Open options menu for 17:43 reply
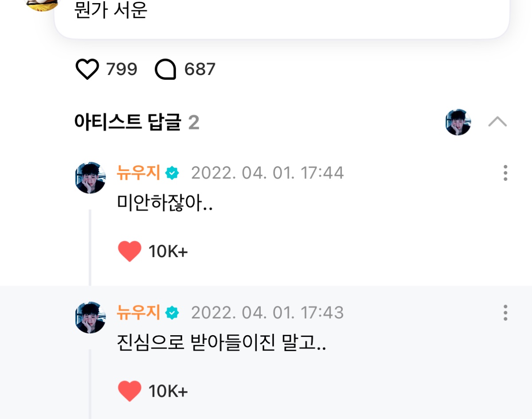The height and width of the screenshot is (419, 532). pyautogui.click(x=505, y=313)
